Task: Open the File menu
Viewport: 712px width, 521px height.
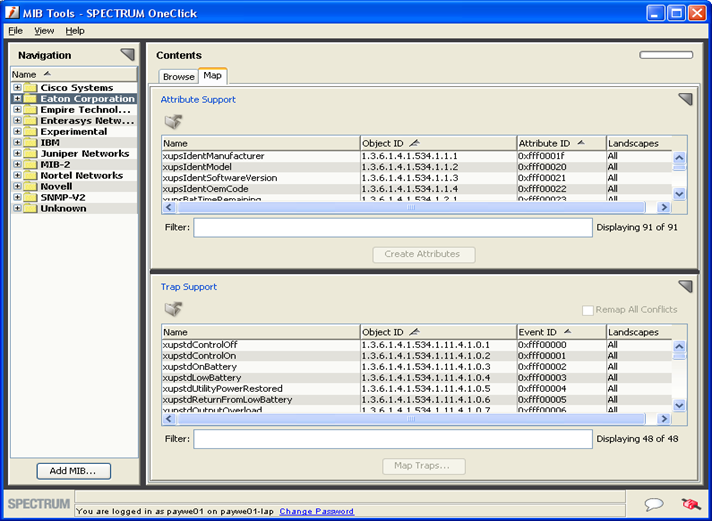Action: coord(15,31)
